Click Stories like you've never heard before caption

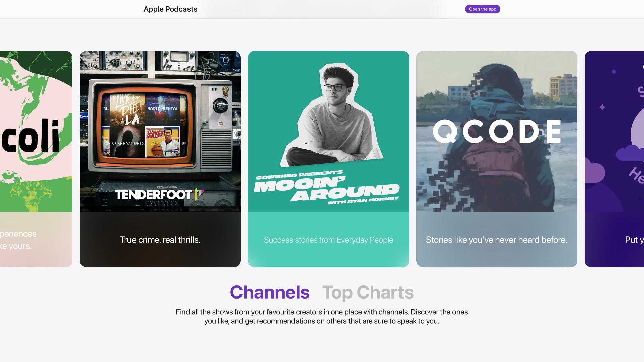tap(496, 240)
